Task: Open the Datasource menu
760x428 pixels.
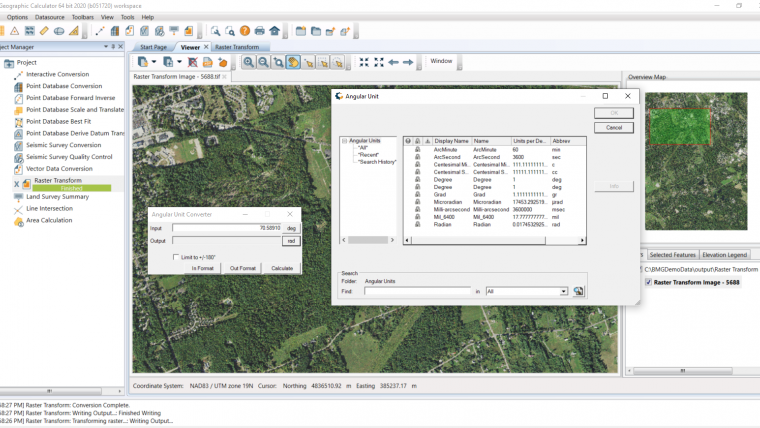Action: tap(49, 17)
